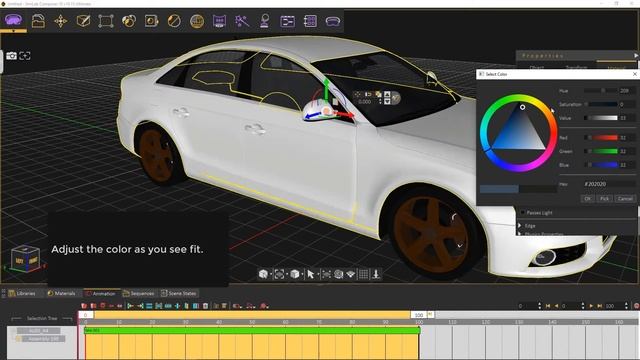The image size is (640, 360).
Task: Click Cancel in Select Color dialog
Action: (x=625, y=198)
